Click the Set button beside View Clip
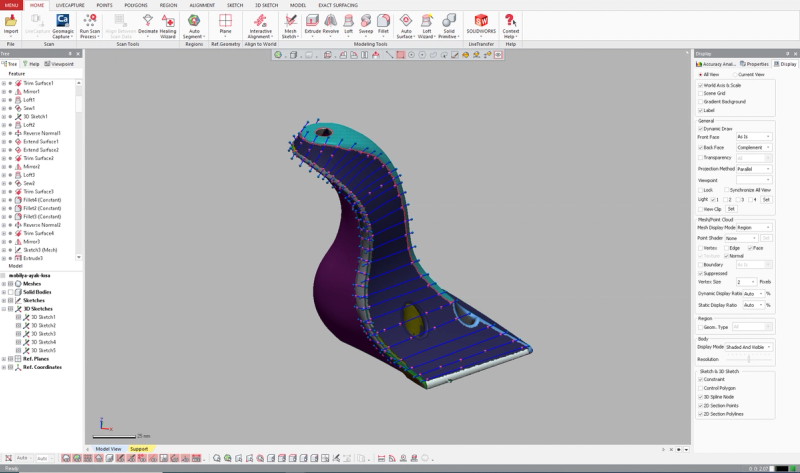 [x=731, y=209]
